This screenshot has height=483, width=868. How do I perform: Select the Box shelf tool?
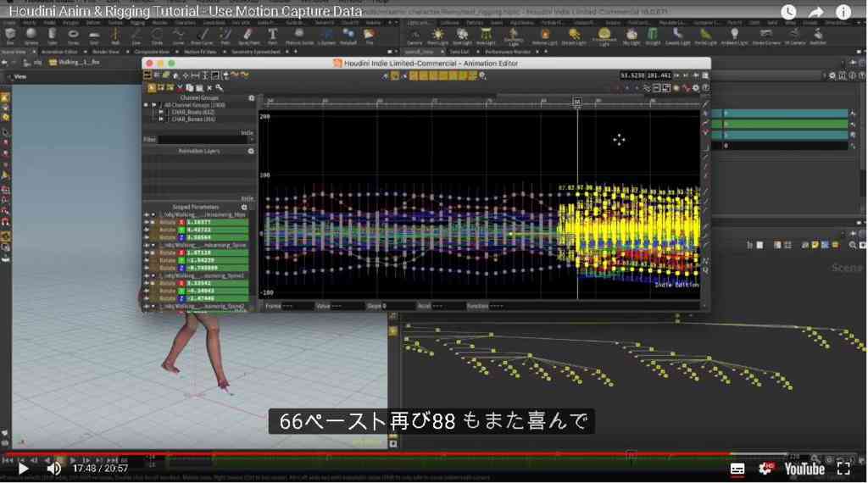tap(10, 36)
